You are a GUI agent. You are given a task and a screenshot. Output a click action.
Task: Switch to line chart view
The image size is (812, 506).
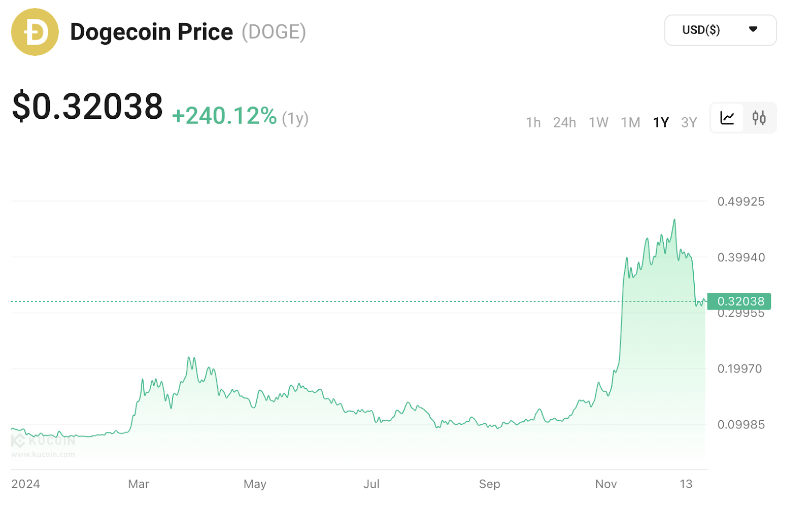pyautogui.click(x=727, y=118)
